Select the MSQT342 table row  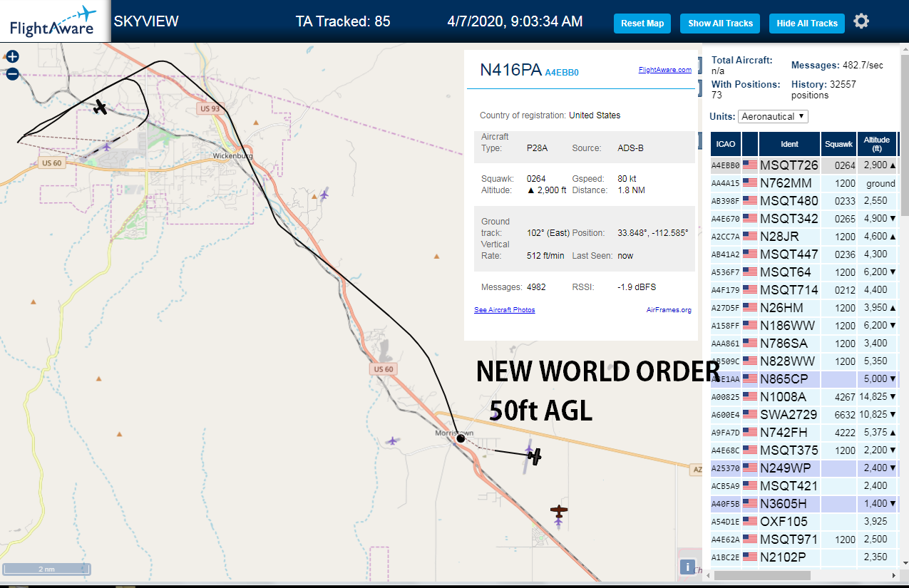pyautogui.click(x=803, y=219)
